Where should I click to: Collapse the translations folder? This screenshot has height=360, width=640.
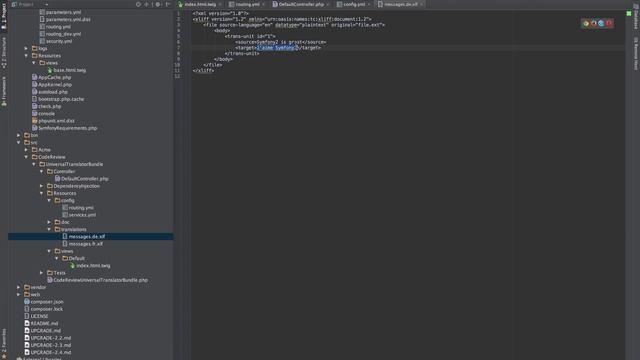click(x=49, y=229)
